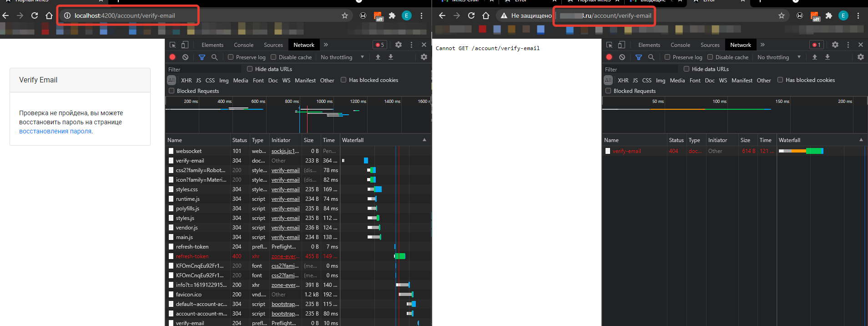
Task: Open No throttling dropdown in right DevTools
Action: coord(779,57)
